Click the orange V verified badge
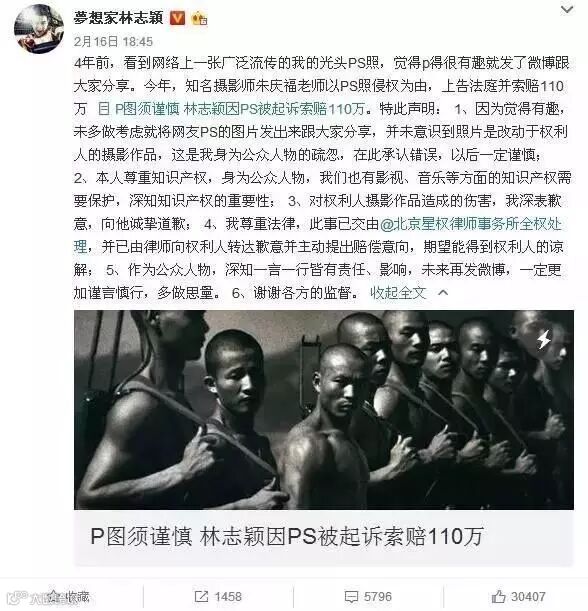The image size is (588, 611). [177, 18]
